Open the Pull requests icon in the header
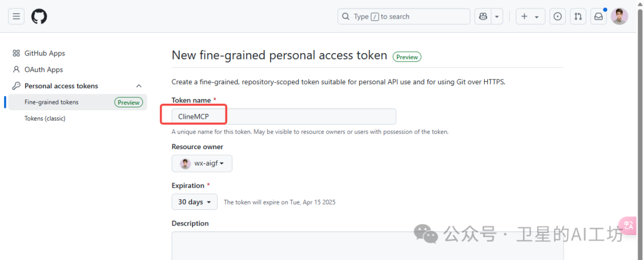Viewport: 644px width, 260px height. (578, 17)
